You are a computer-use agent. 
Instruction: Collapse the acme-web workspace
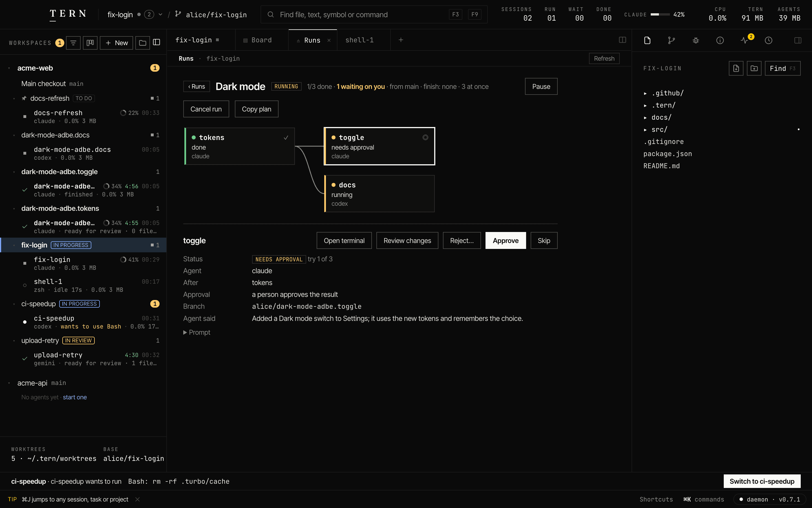9,68
